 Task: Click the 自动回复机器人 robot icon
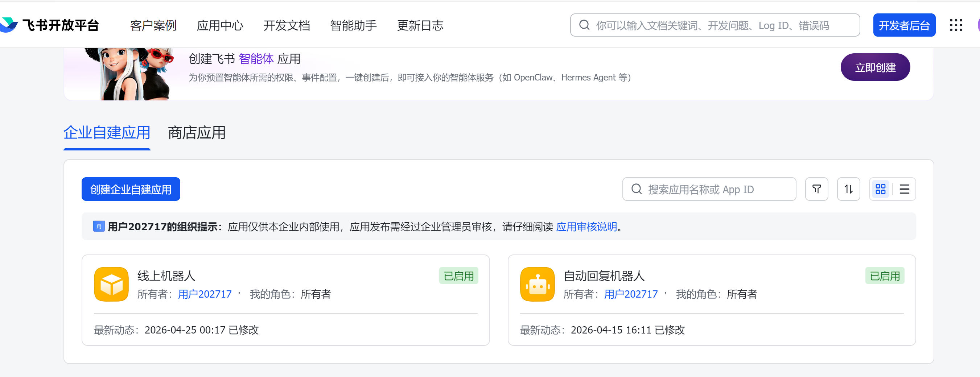537,284
